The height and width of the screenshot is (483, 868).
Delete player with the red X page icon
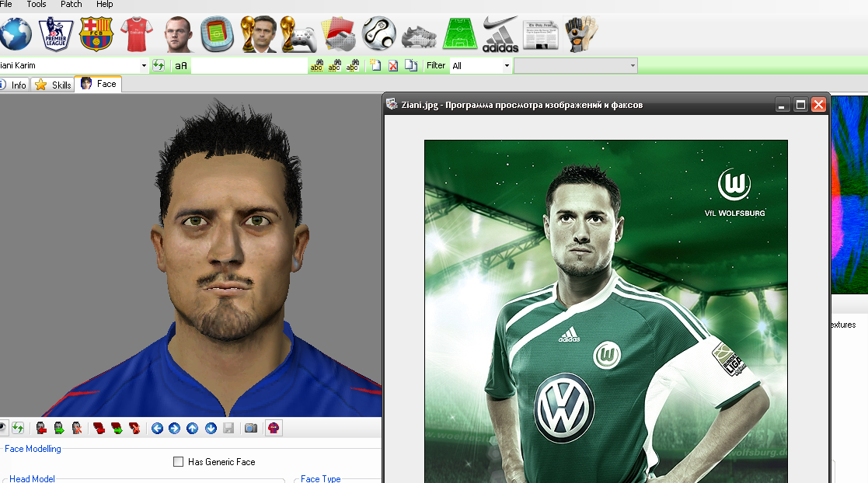tap(393, 65)
